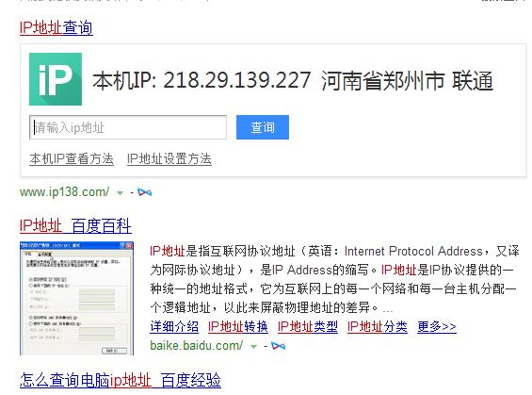Click the baike.baidu.com/ URL text

click(x=197, y=346)
